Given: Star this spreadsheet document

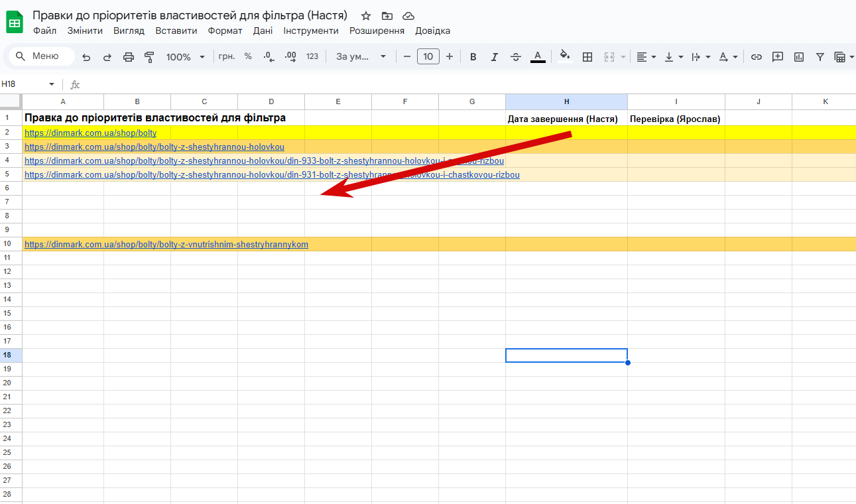Looking at the screenshot, I should point(366,16).
